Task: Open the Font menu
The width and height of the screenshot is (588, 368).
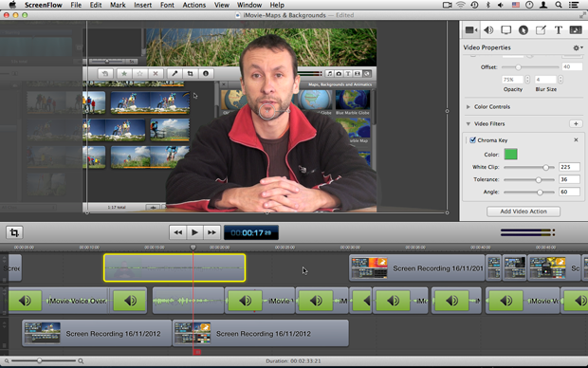Action: 167,5
